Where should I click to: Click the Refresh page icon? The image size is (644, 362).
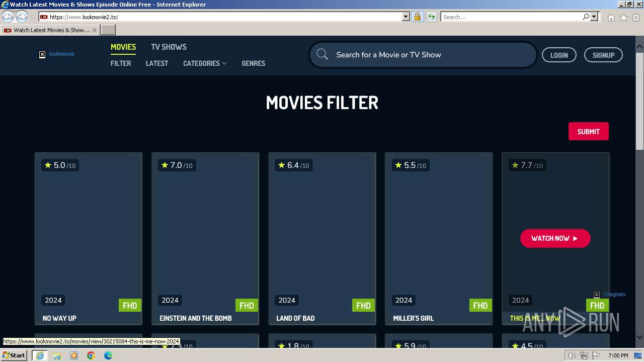click(x=431, y=17)
